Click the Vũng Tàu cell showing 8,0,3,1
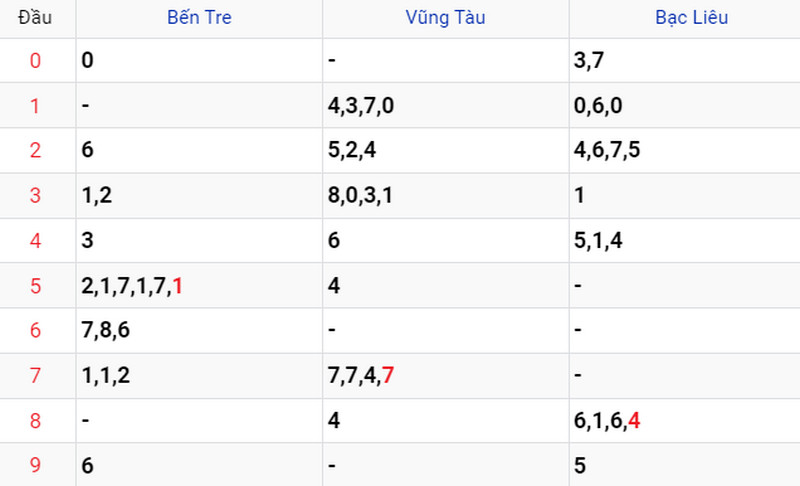The width and height of the screenshot is (800, 486). 445,195
